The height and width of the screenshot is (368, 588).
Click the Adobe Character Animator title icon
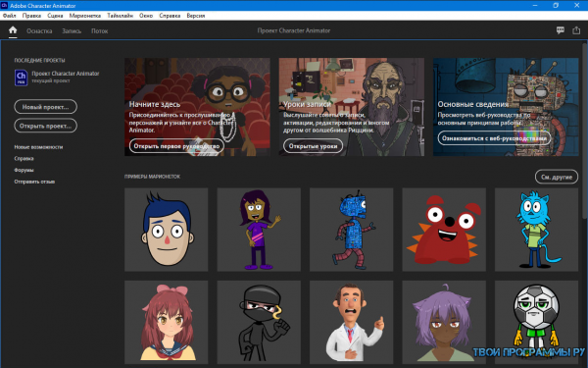4,5
